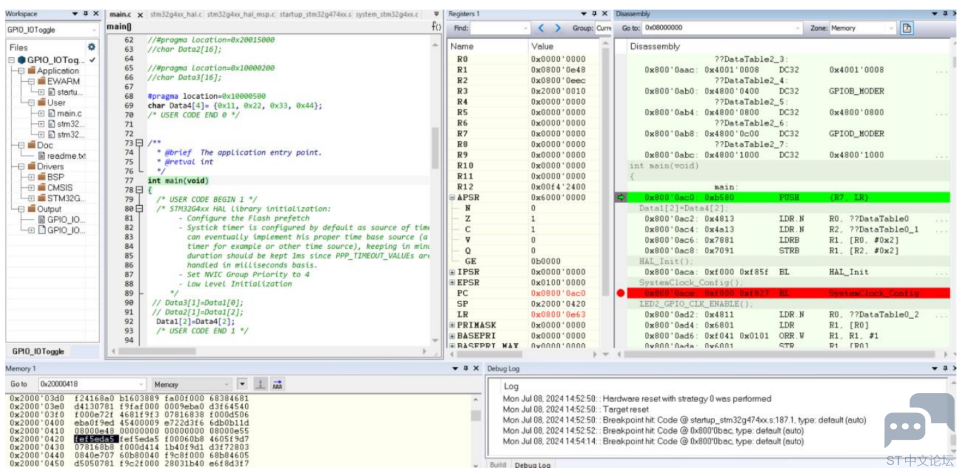Viewport: 963px width, 476px height.
Task: Pin the Registers 1 panel
Action: coord(593,14)
